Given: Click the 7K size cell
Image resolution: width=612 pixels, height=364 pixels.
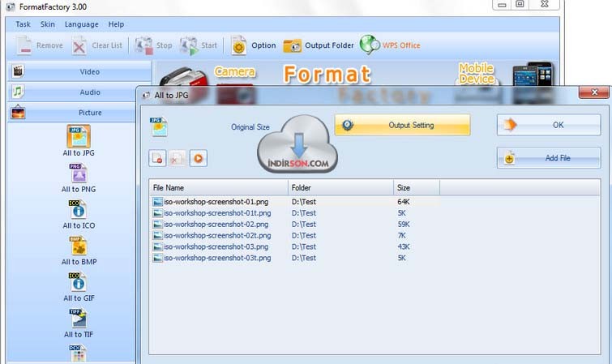Looking at the screenshot, I should pyautogui.click(x=401, y=236).
